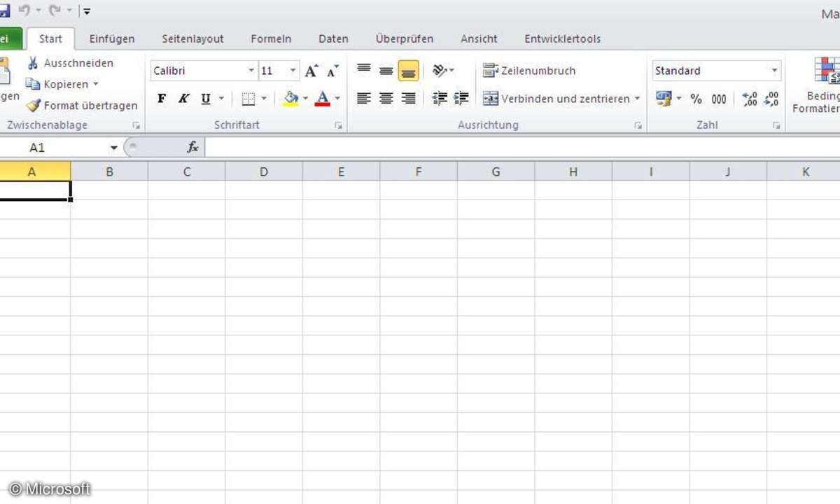Toggle underline formatting (U)
Image resolution: width=840 pixels, height=504 pixels.
[205, 99]
